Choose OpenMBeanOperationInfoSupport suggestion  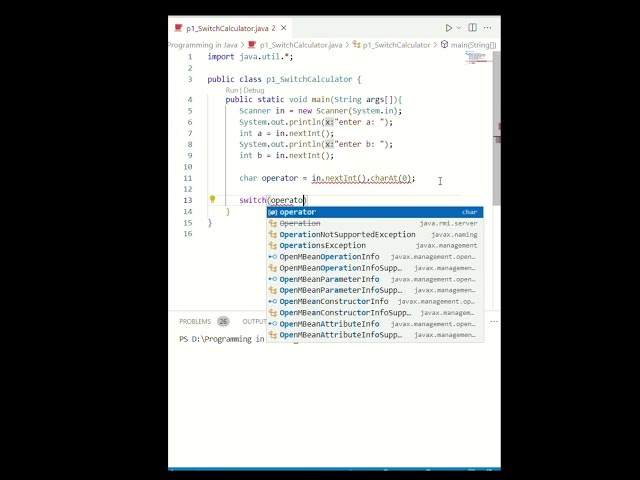tap(375, 268)
